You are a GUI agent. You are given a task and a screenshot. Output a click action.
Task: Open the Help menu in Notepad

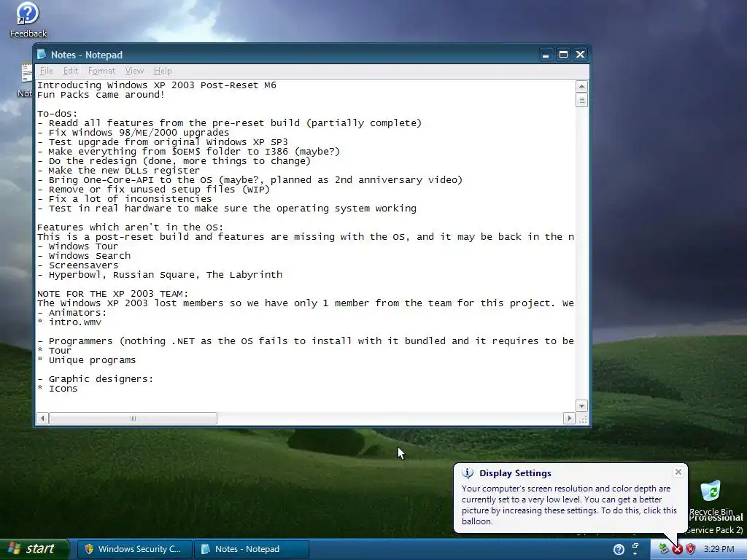pyautogui.click(x=163, y=71)
